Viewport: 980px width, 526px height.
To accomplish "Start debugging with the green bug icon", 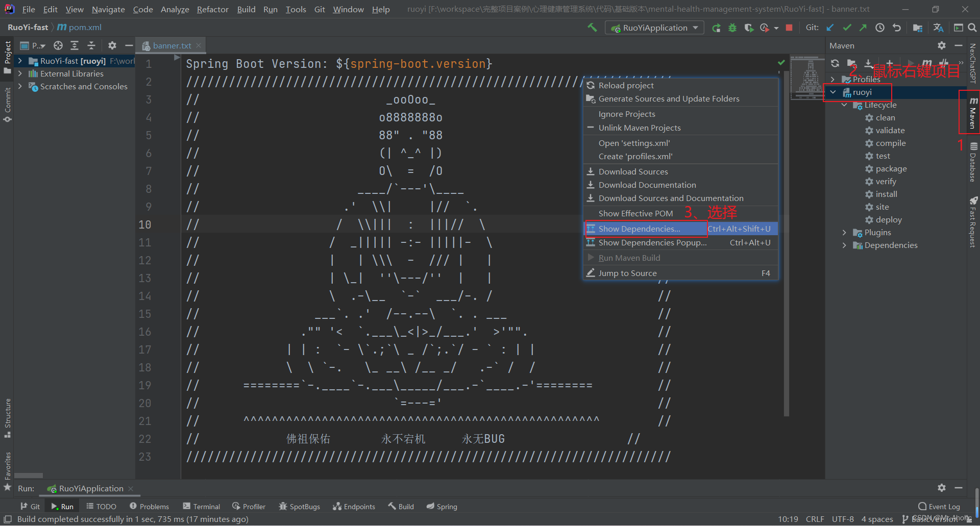I will coord(732,28).
